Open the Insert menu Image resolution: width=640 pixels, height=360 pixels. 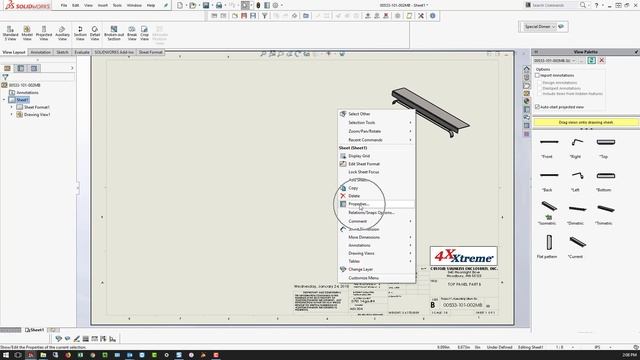point(102,5)
